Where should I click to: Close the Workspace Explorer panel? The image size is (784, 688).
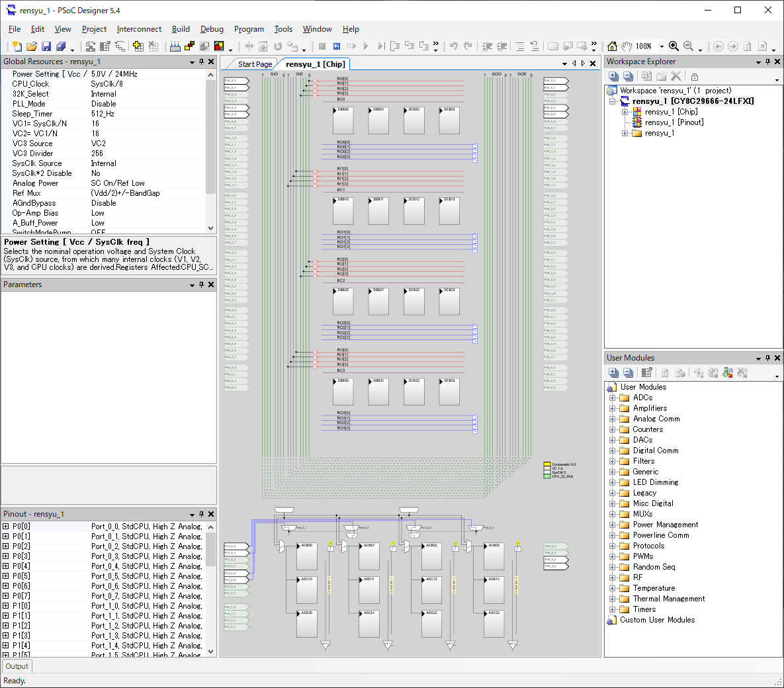tap(777, 62)
